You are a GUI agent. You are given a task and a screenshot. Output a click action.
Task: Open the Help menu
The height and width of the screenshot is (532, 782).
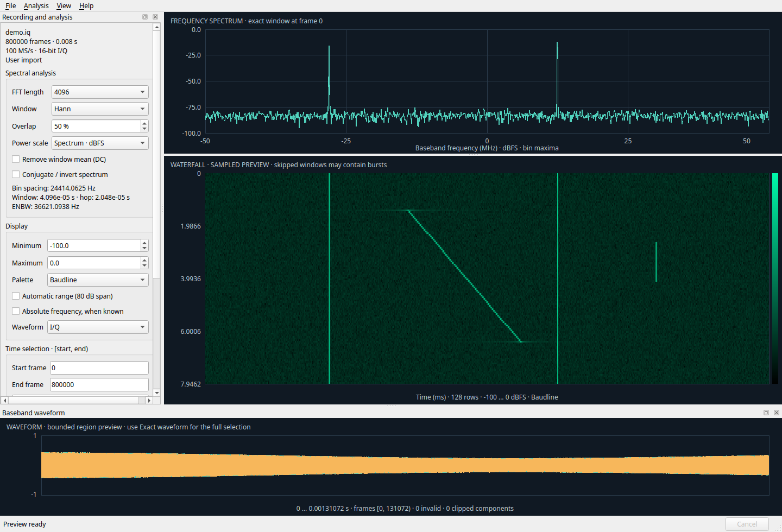point(86,5)
